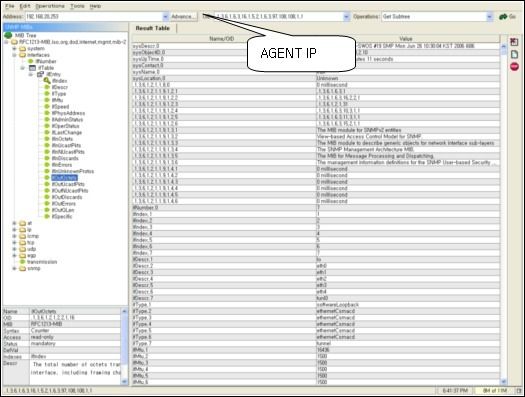525x397 pixels.
Task: Click the ifIndex key icon
Action: pyautogui.click(x=47, y=81)
